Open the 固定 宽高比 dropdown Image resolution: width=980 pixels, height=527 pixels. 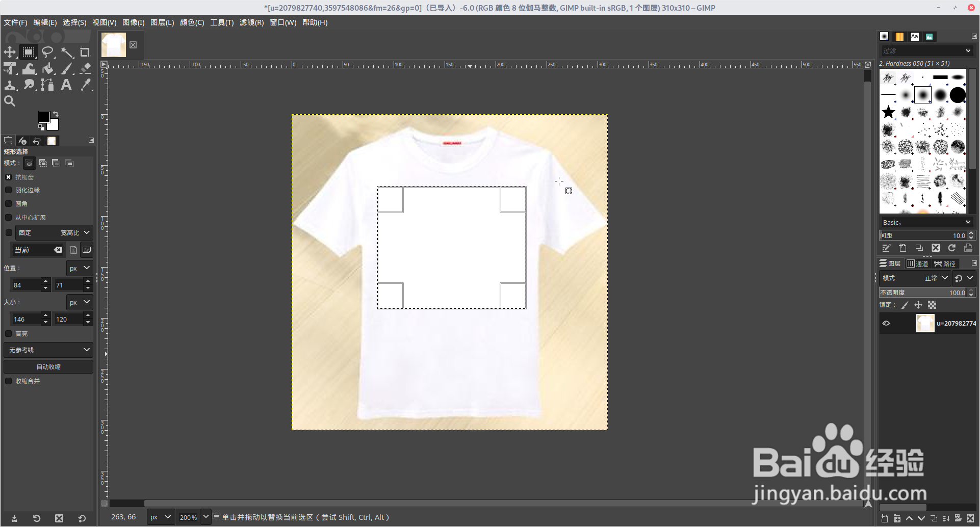coord(54,233)
